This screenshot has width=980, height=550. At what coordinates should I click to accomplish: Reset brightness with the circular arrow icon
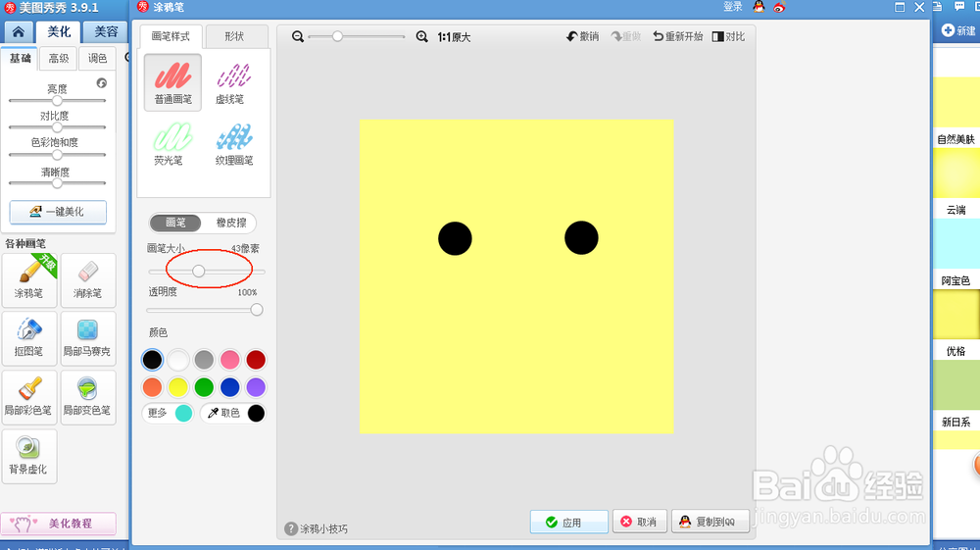pos(102,83)
